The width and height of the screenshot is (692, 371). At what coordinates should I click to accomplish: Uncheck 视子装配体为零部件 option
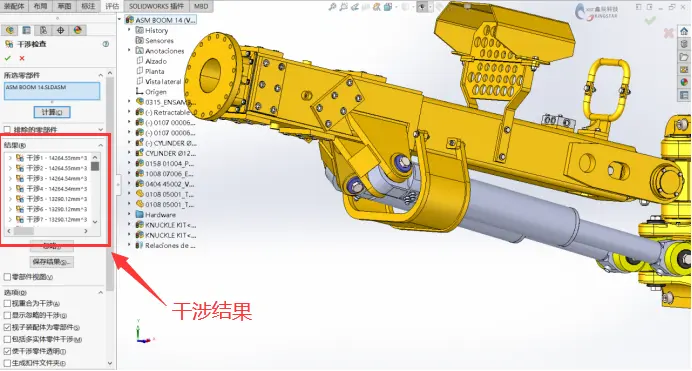(x=7, y=327)
